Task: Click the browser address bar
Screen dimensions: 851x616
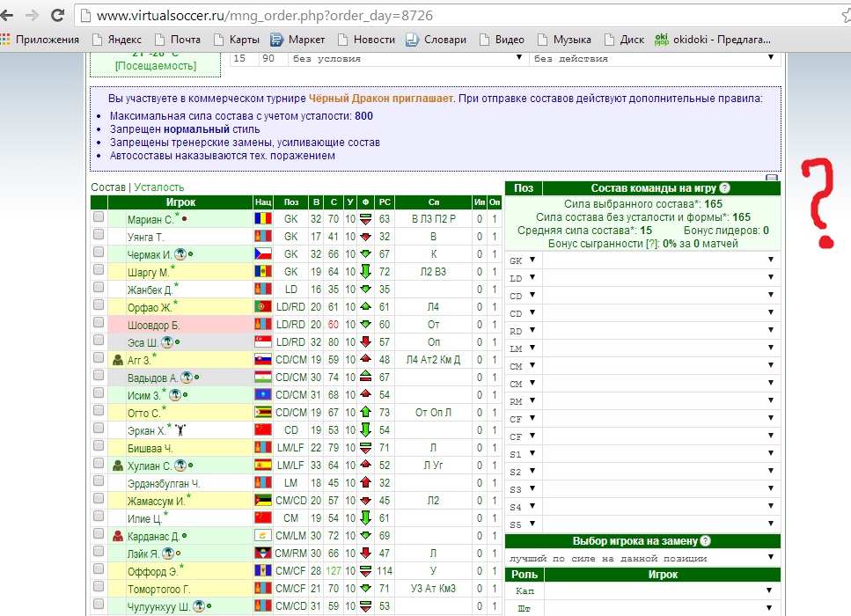Action: (x=456, y=15)
